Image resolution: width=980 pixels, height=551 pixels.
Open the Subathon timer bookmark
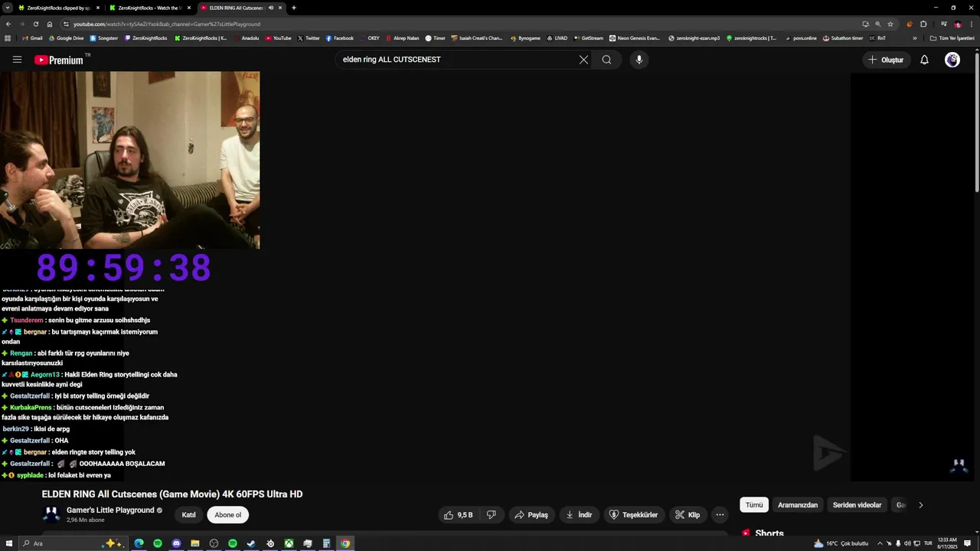point(843,37)
